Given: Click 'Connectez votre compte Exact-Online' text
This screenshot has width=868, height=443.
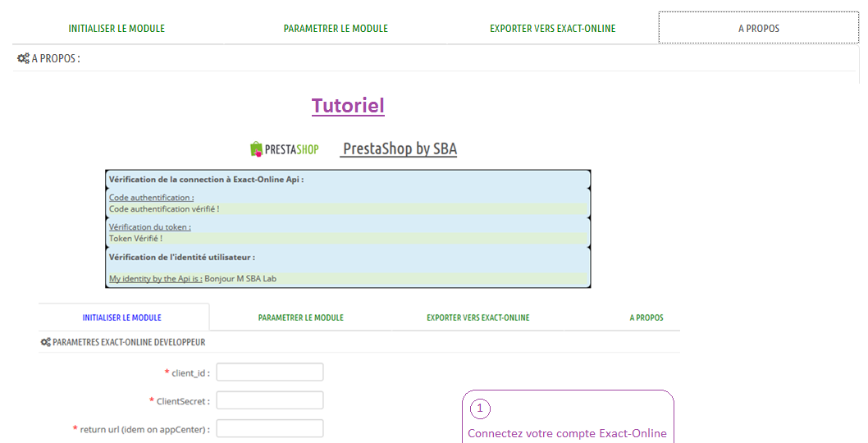Looking at the screenshot, I should pos(567,433).
